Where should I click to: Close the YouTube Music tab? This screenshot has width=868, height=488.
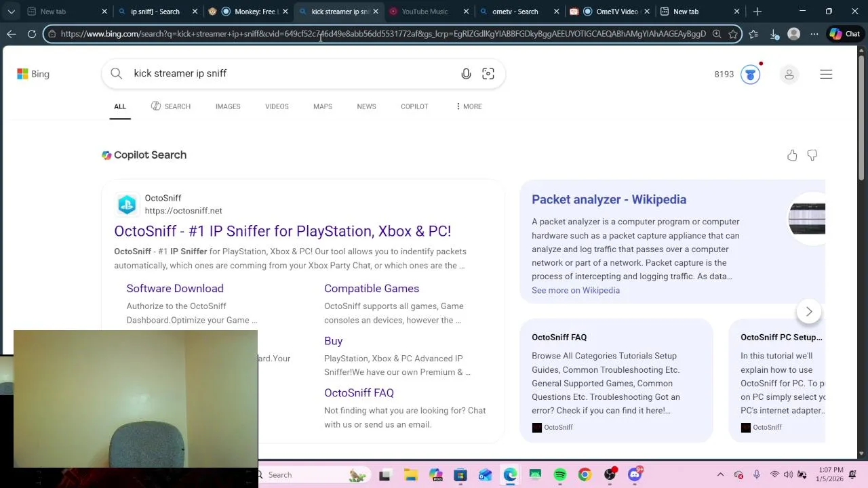(x=466, y=12)
